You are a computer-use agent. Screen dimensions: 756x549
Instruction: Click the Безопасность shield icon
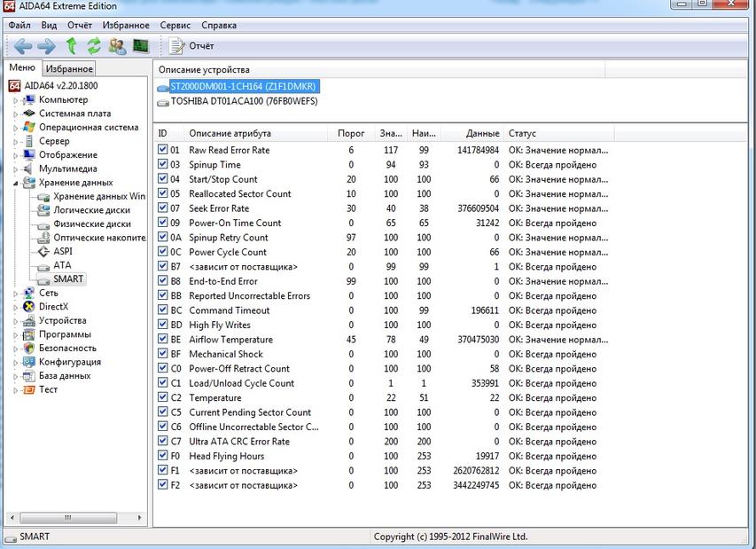29,348
